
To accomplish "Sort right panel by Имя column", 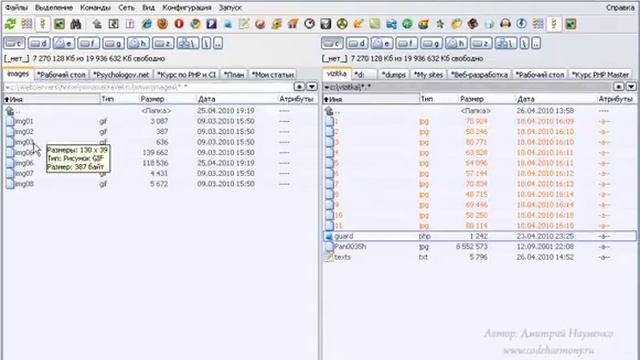I will point(371,99).
